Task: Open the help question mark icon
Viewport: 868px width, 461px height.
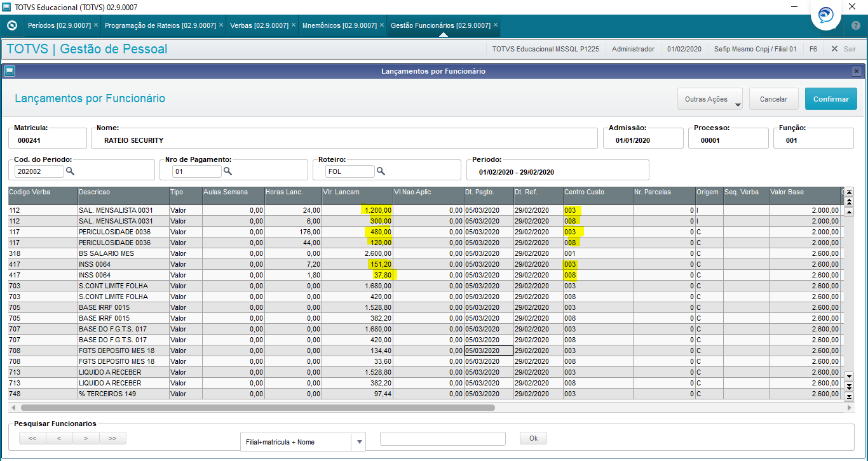Action: (x=855, y=25)
